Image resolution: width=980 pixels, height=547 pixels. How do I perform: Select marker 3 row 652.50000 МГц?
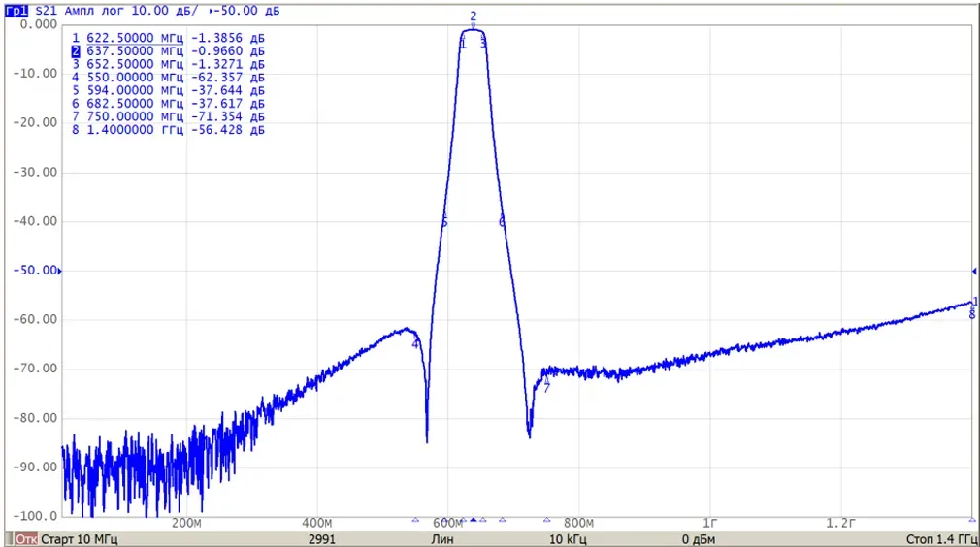click(168, 64)
